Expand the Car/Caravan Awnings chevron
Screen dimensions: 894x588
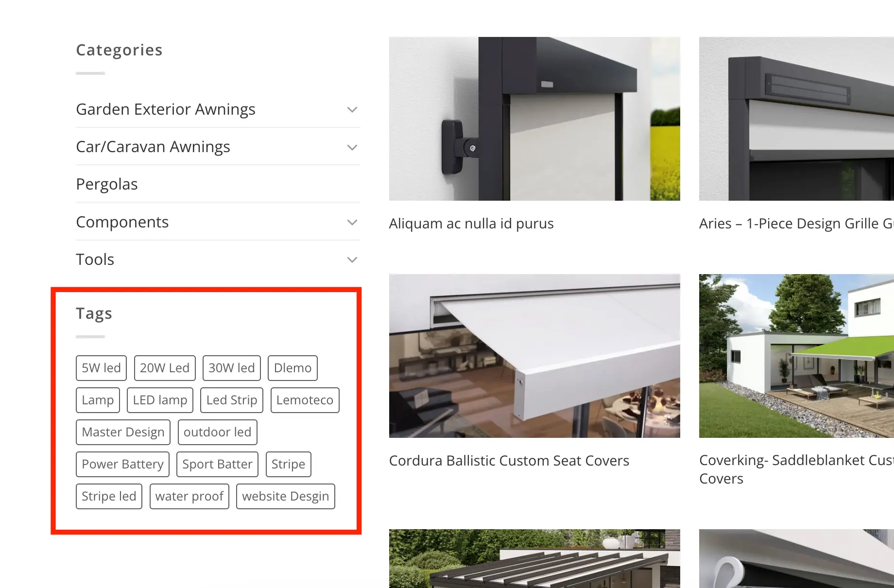pyautogui.click(x=352, y=147)
